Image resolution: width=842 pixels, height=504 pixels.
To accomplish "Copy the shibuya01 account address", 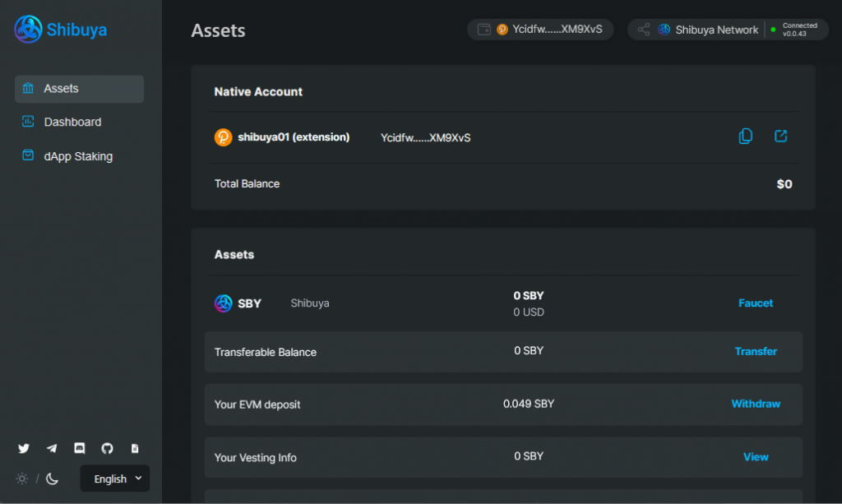I will click(746, 136).
